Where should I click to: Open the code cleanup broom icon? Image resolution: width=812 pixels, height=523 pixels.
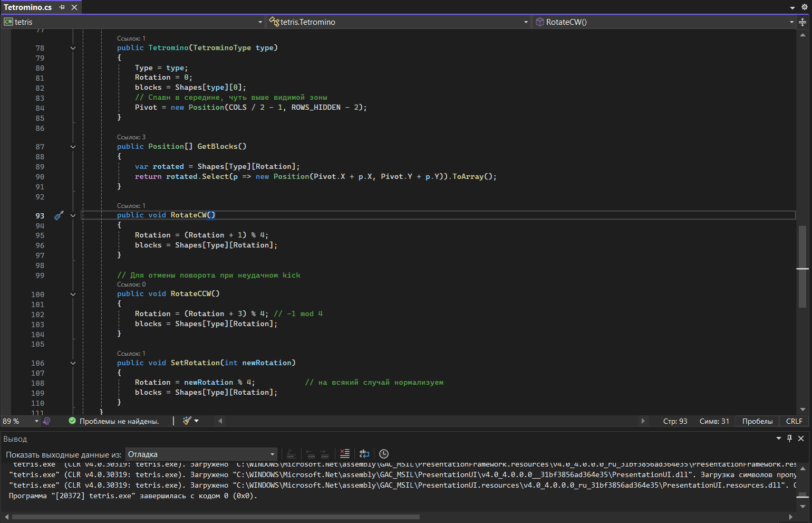pyautogui.click(x=187, y=421)
